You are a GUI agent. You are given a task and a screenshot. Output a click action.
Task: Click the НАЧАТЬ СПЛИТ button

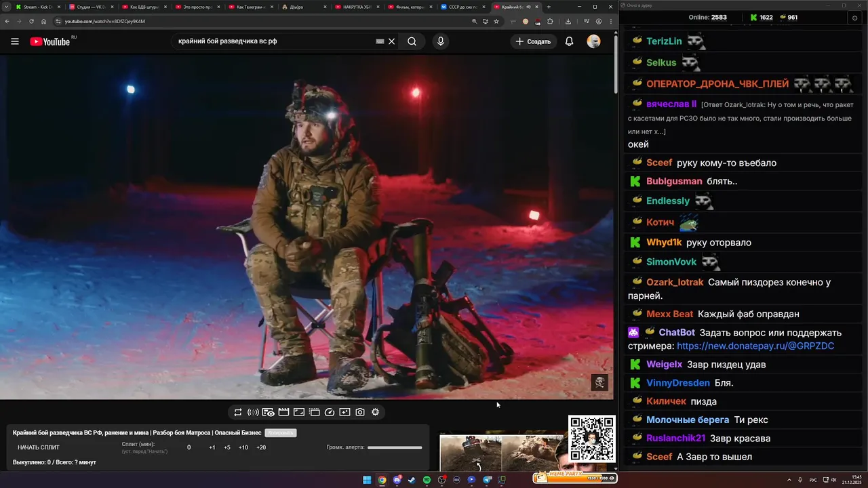39,447
